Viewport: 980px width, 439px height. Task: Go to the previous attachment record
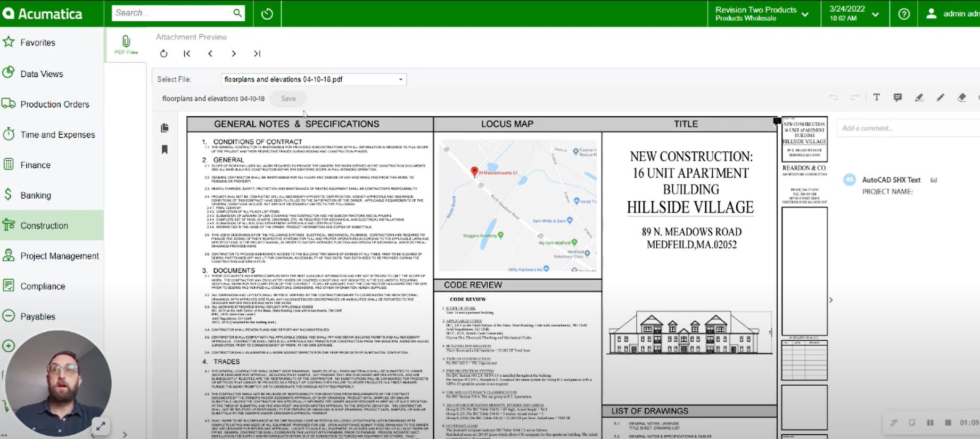[x=210, y=53]
